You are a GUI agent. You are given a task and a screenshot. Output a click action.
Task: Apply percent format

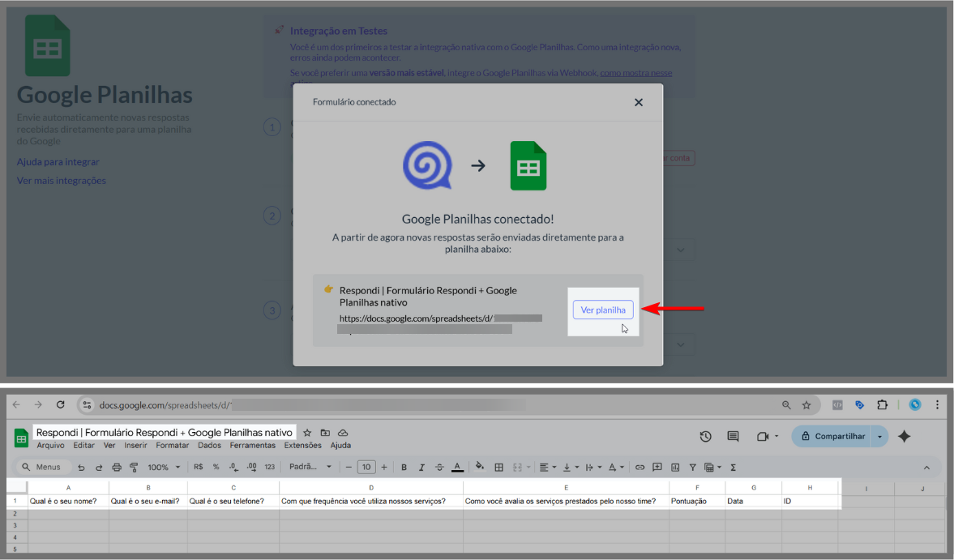(x=216, y=467)
